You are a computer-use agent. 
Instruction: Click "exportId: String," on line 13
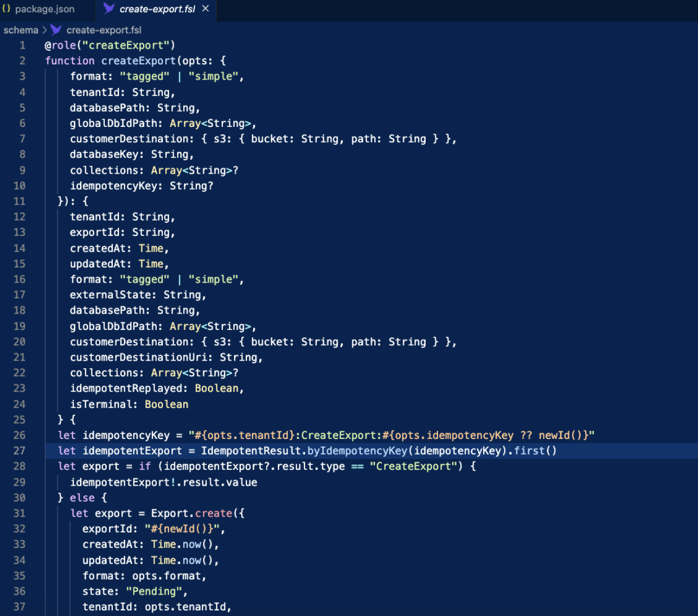[x=122, y=232]
